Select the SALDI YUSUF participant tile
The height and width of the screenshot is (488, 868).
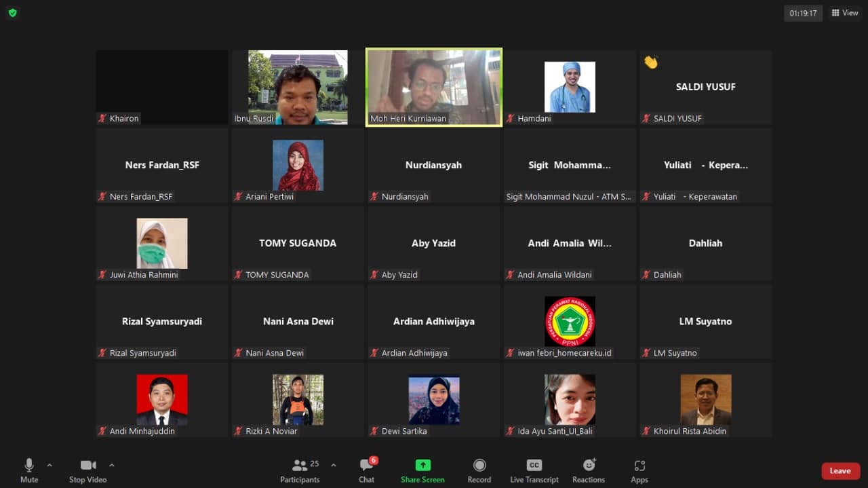[705, 87]
